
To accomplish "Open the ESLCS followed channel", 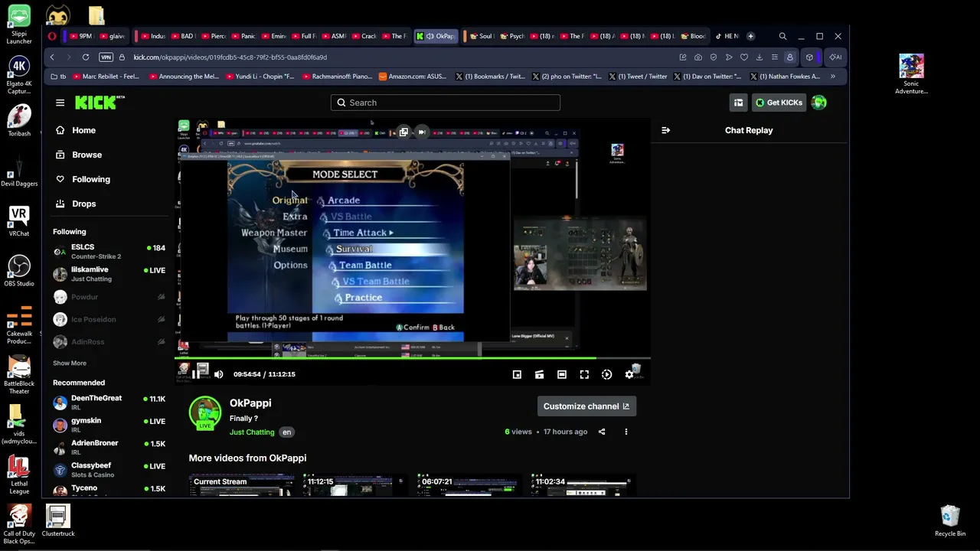I will click(109, 252).
